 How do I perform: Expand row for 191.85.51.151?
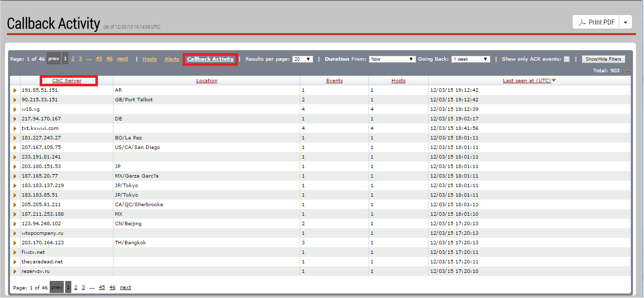pyautogui.click(x=15, y=90)
